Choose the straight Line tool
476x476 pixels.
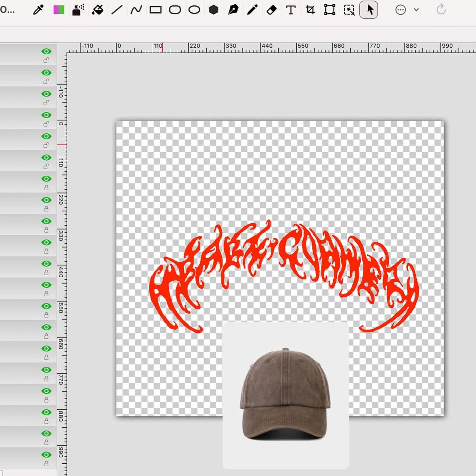coord(117,10)
